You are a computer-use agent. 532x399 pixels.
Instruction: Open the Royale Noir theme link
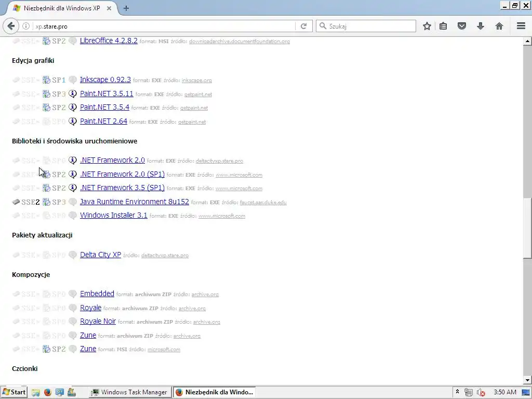point(98,321)
